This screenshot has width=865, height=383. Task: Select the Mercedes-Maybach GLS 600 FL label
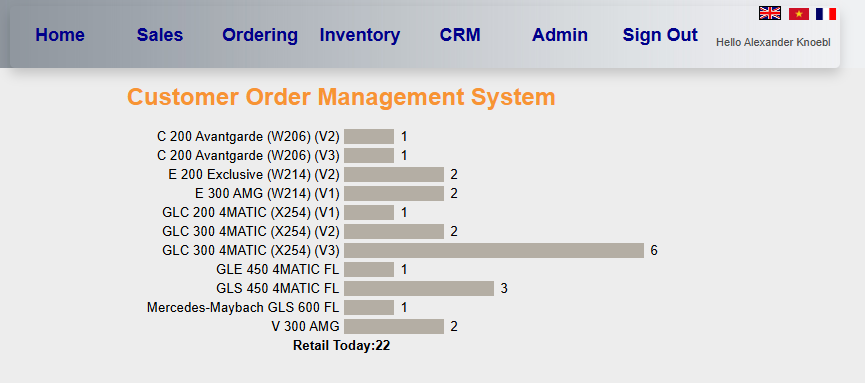point(243,307)
